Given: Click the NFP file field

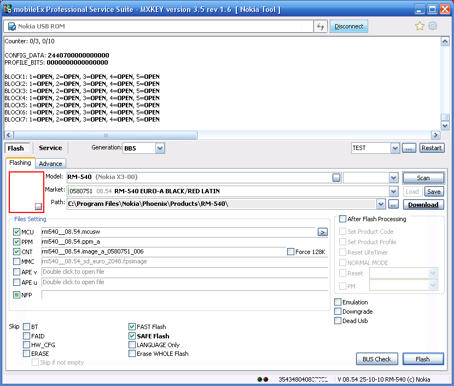Looking at the screenshot, I should pyautogui.click(x=185, y=295).
